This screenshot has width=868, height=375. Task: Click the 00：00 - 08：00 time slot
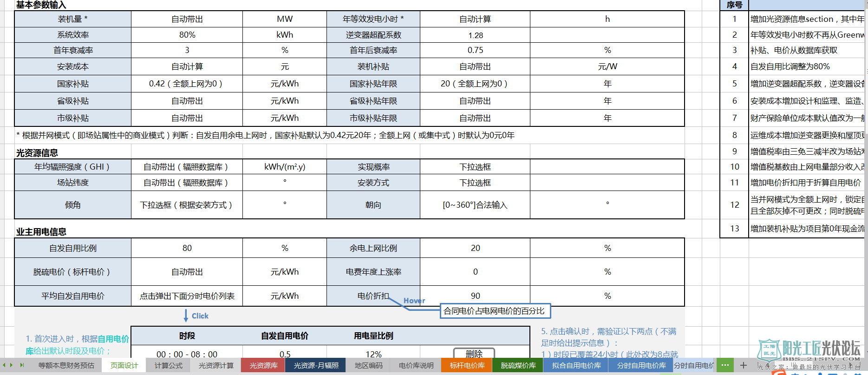(187, 354)
